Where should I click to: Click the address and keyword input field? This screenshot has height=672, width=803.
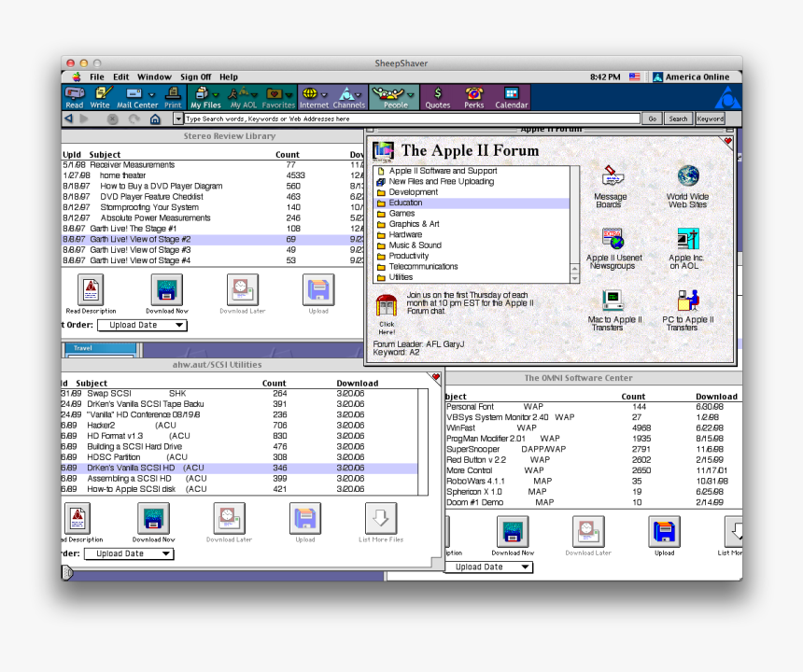tap(413, 119)
